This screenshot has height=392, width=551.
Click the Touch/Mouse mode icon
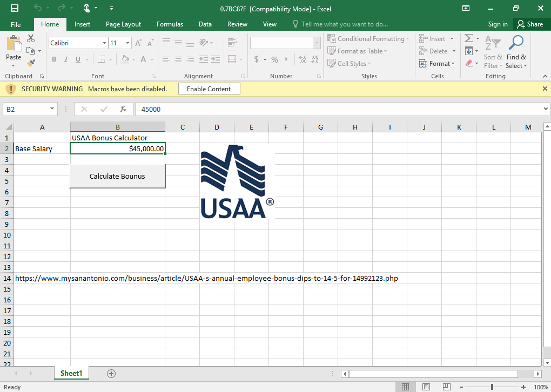point(86,8)
